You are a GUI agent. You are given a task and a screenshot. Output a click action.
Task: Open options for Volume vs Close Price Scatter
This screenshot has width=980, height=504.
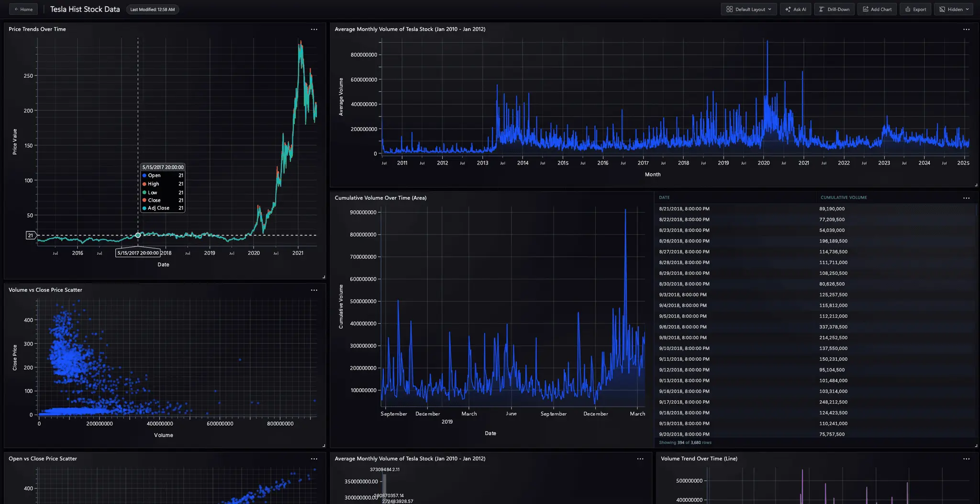pyautogui.click(x=314, y=290)
